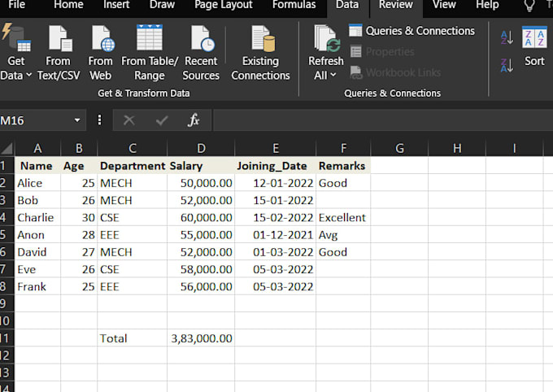Select the Excellent remarks cell
The width and height of the screenshot is (553, 392).
point(343,217)
